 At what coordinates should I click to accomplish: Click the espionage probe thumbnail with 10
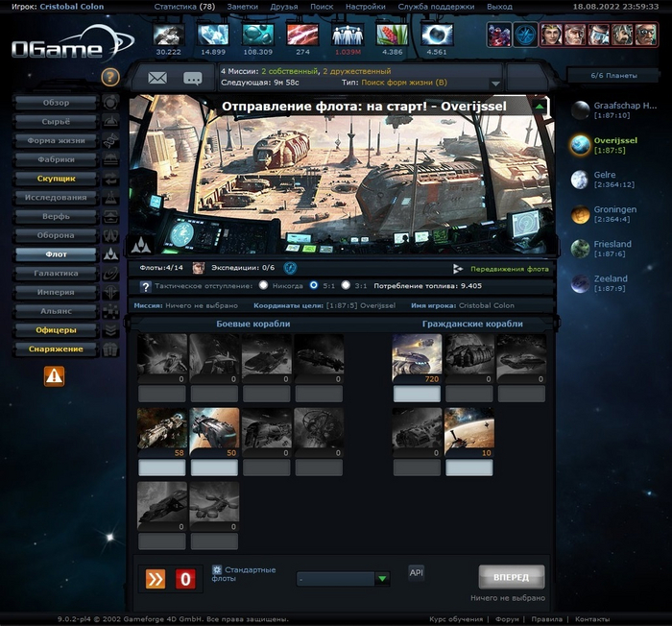click(469, 432)
